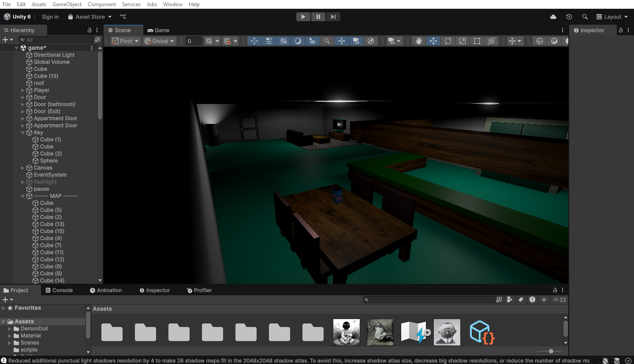This screenshot has width=634, height=364.
Task: Select the Rect Transform tool
Action: coord(477,41)
